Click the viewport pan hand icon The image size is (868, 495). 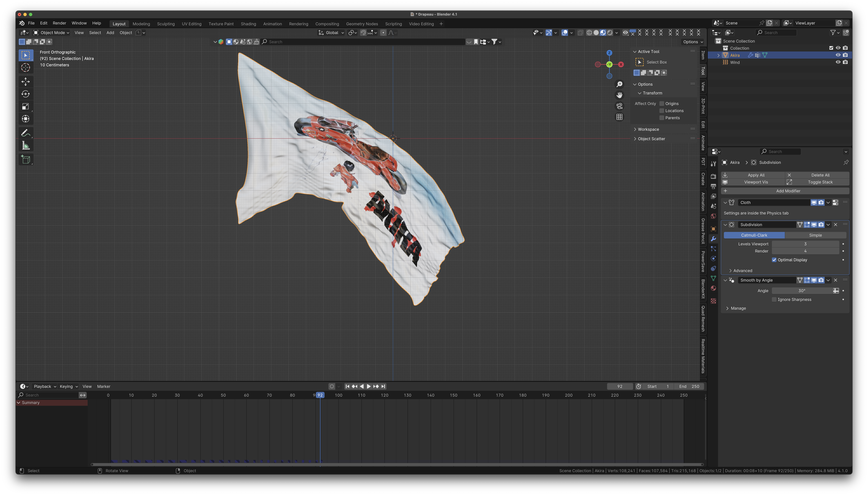click(620, 95)
